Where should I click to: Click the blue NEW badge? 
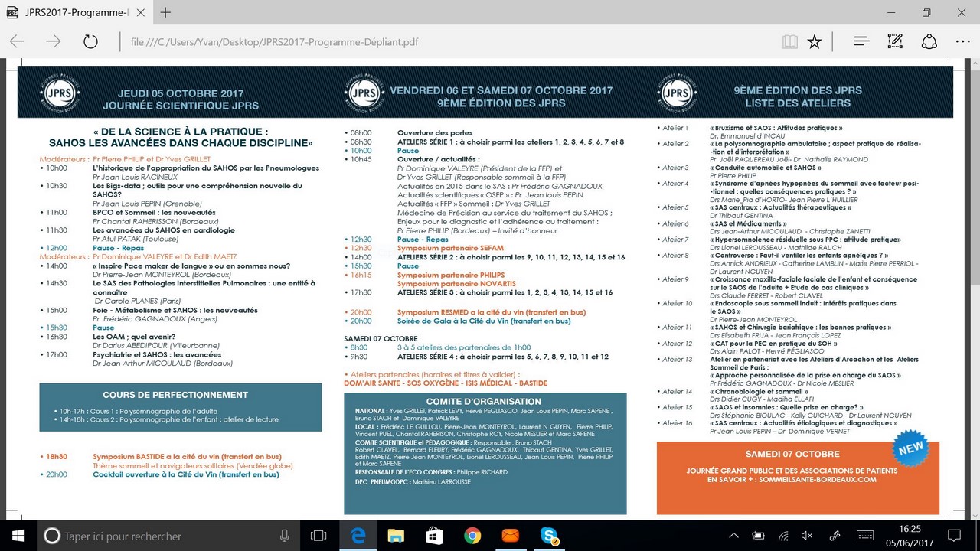tap(910, 448)
